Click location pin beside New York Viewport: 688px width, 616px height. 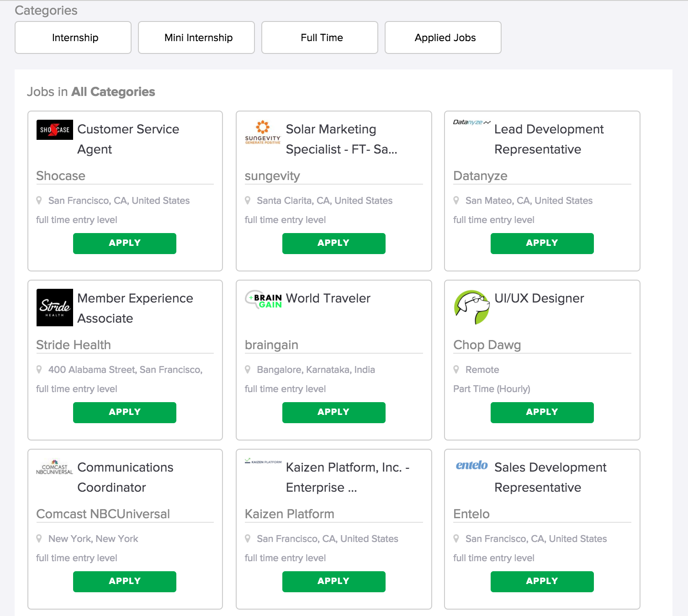[x=39, y=538]
